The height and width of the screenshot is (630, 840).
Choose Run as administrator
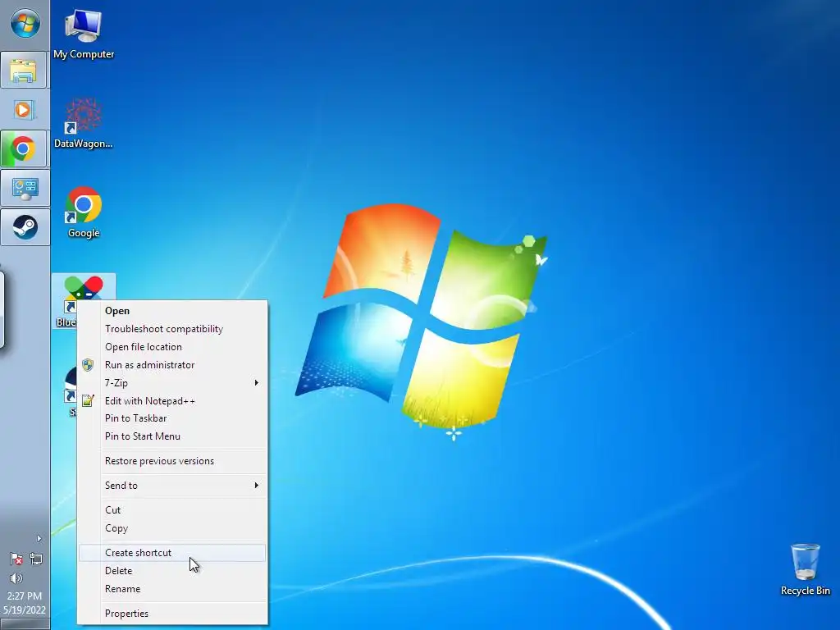tap(172, 365)
